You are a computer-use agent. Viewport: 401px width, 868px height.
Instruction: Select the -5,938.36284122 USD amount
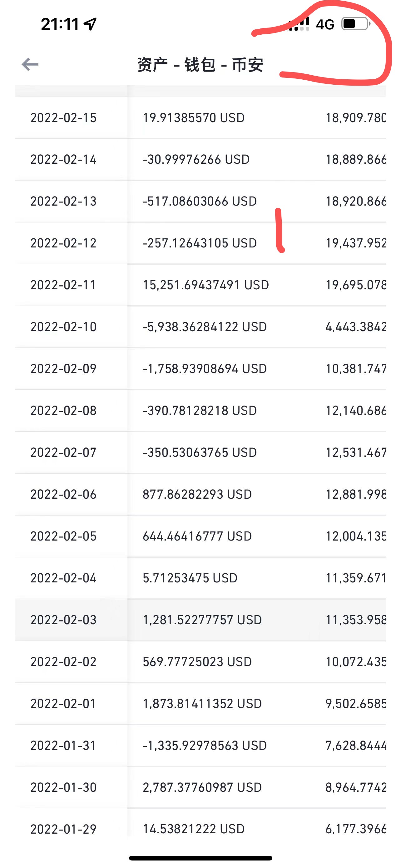point(205,327)
